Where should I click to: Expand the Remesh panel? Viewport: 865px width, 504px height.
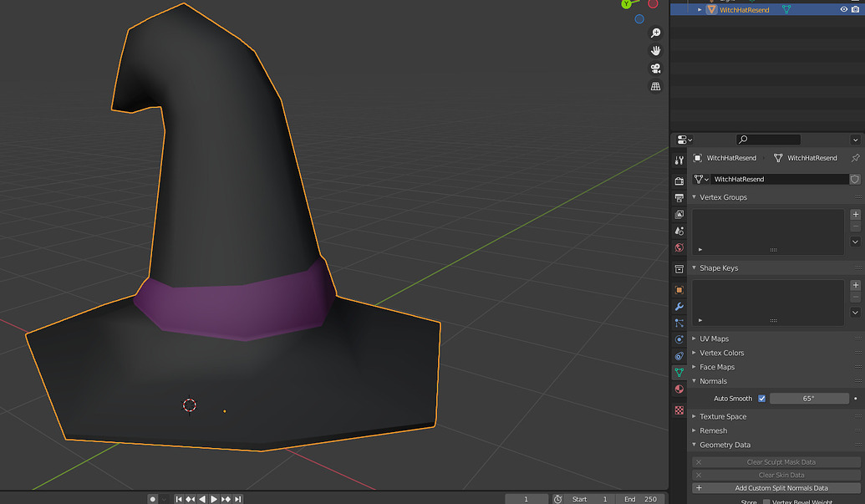(694, 430)
